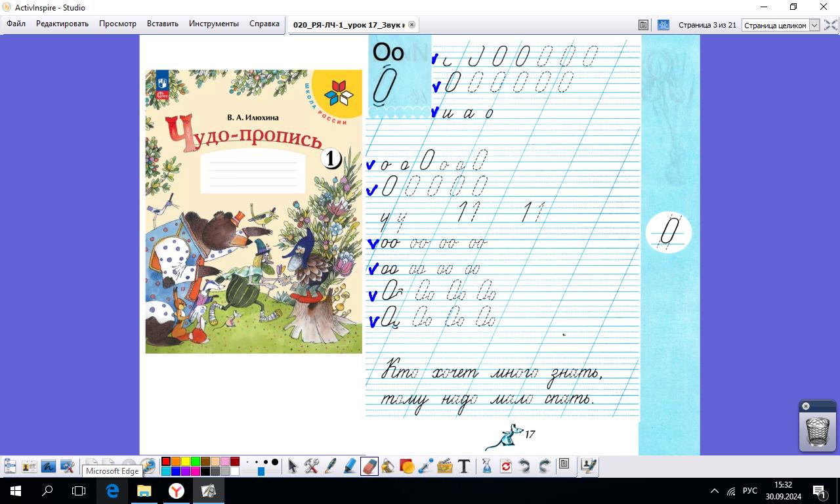The width and height of the screenshot is (840, 504).
Task: Launch Microsoft Edge from taskbar
Action: coord(112,491)
